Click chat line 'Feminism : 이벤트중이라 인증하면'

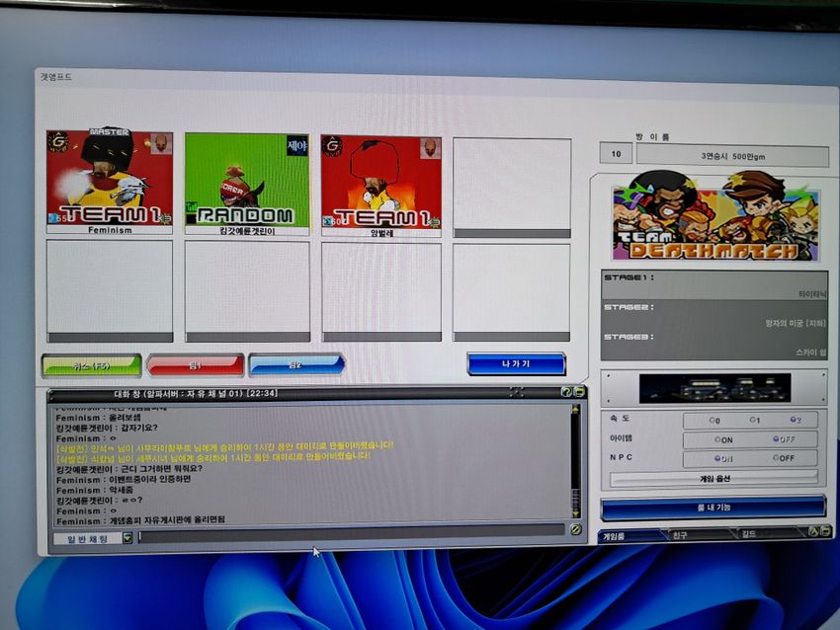[x=124, y=480]
